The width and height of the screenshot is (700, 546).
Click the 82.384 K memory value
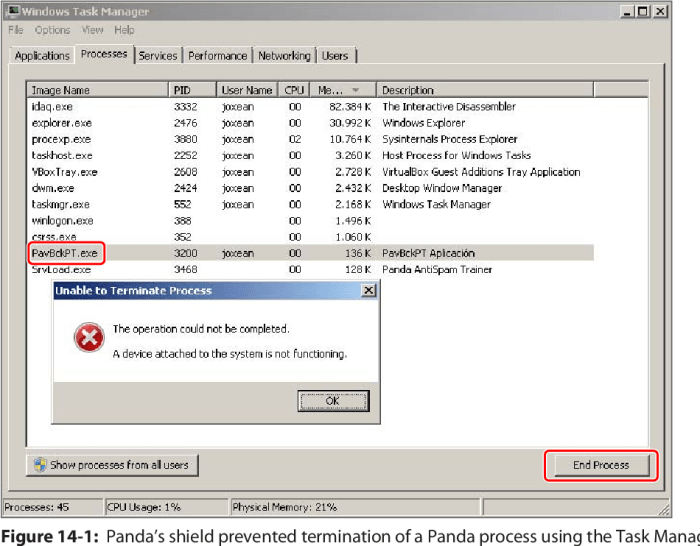(x=350, y=107)
